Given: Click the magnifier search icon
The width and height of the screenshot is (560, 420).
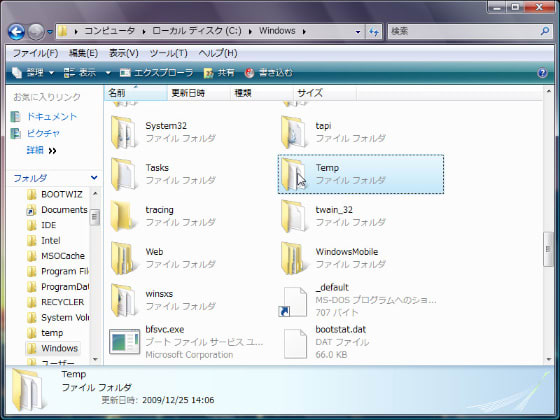Looking at the screenshot, I should point(545,31).
